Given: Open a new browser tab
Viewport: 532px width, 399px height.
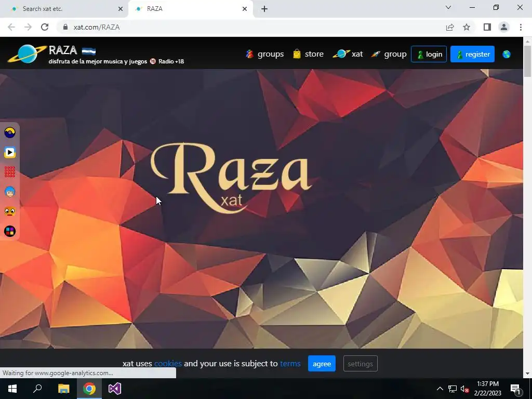Looking at the screenshot, I should 264,9.
